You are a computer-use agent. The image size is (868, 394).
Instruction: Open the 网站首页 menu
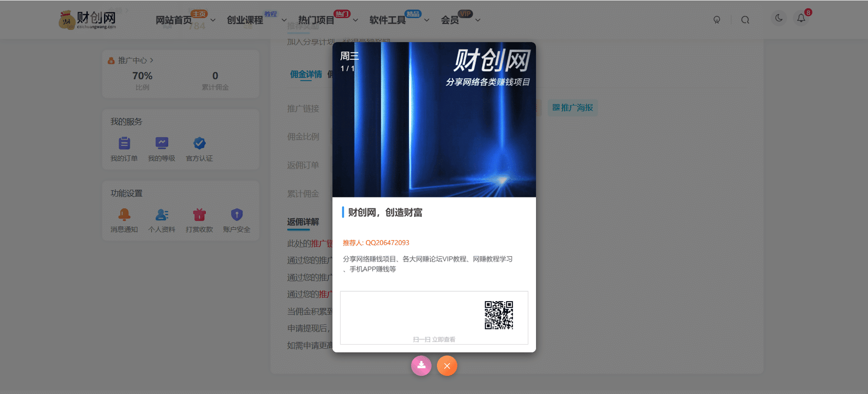coord(174,20)
